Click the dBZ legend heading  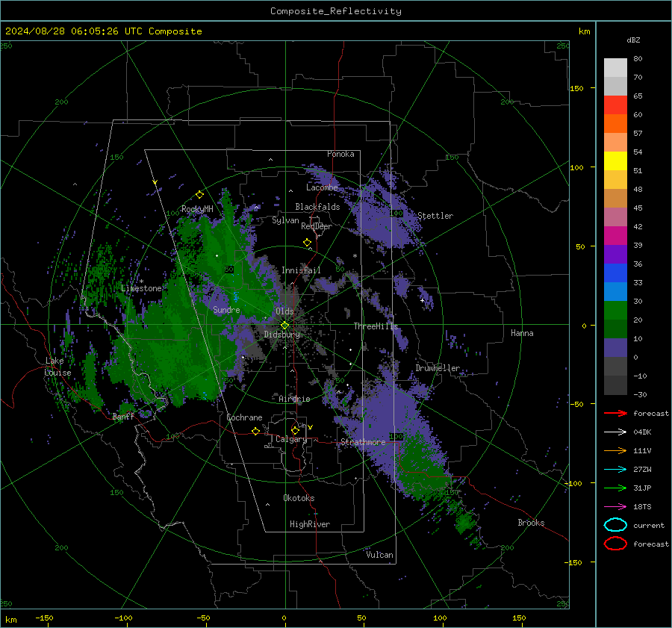(x=633, y=40)
